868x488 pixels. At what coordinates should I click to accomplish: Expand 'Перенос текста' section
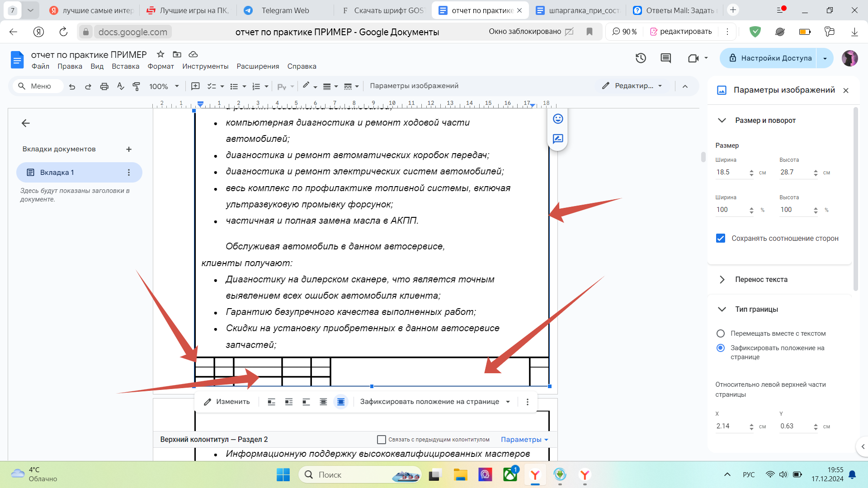pos(722,279)
